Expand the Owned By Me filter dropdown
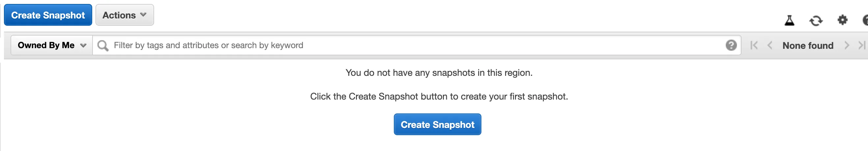 pyautogui.click(x=52, y=45)
